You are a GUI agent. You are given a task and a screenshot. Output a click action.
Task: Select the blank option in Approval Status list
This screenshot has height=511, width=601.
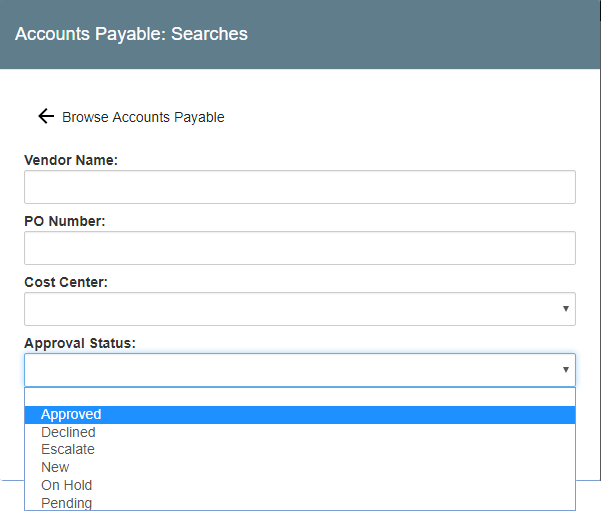click(x=299, y=397)
